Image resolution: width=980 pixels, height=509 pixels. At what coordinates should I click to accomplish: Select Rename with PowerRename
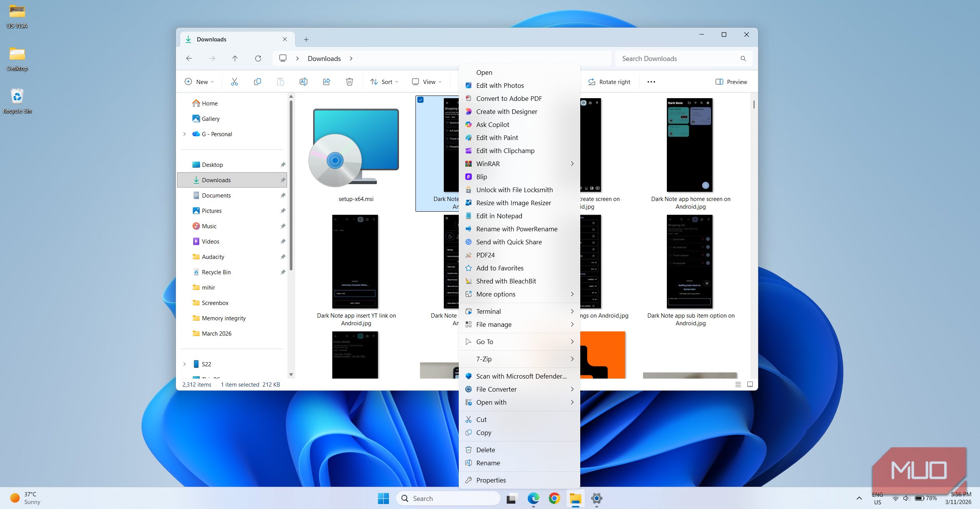pyautogui.click(x=519, y=229)
